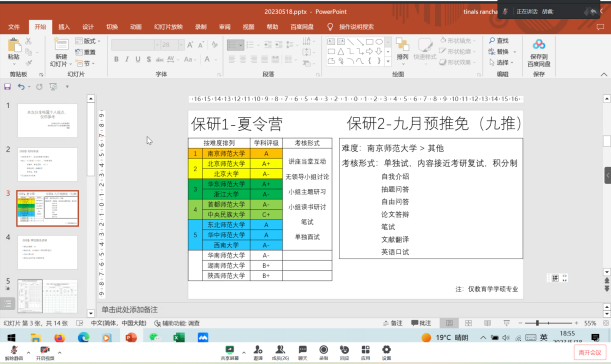
Task: Expand the shapes gallery More arrow
Action: [388, 62]
